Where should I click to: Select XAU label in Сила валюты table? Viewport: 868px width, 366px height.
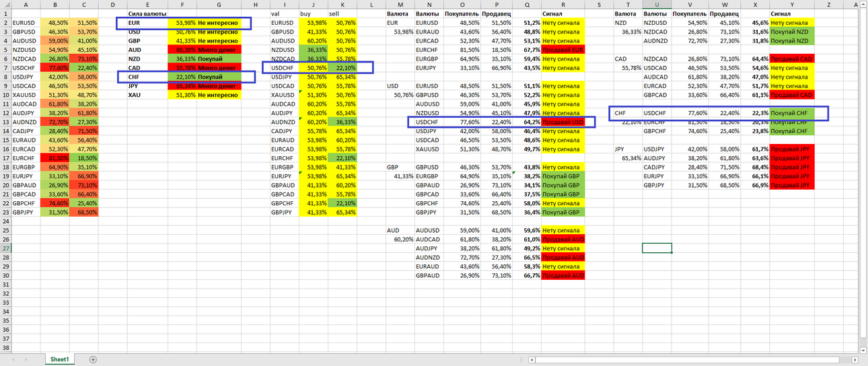[x=149, y=94]
